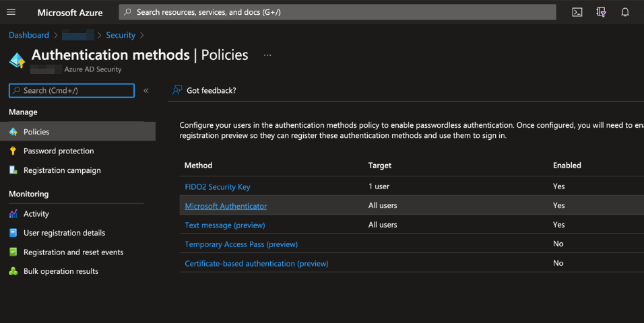
Task: Open Temporary Access Pass (preview) link
Action: (241, 244)
